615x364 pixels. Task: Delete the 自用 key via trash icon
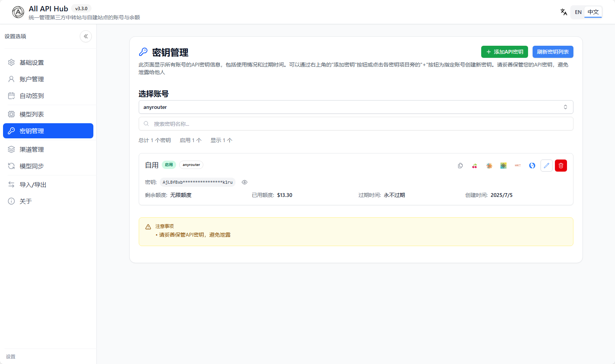(x=561, y=166)
